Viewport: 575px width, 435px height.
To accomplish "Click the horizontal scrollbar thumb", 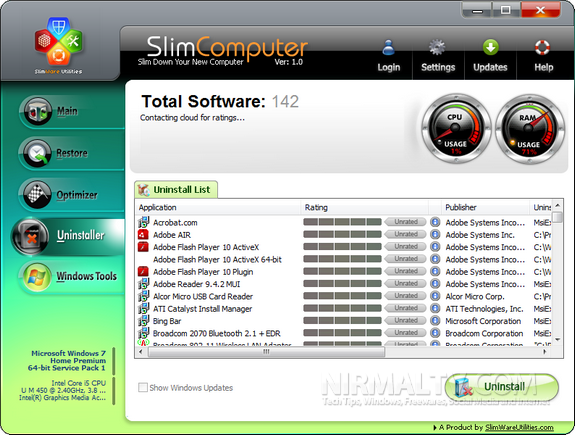I will (x=266, y=352).
